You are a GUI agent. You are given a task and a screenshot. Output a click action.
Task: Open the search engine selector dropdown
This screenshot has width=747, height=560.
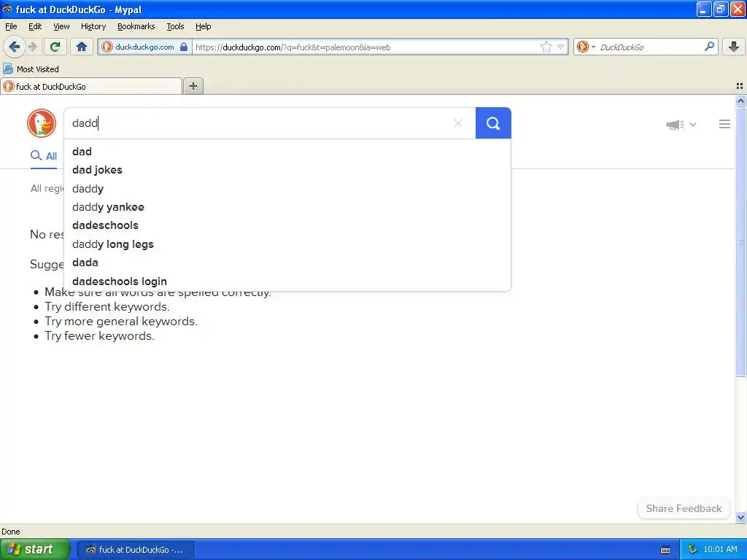click(586, 47)
